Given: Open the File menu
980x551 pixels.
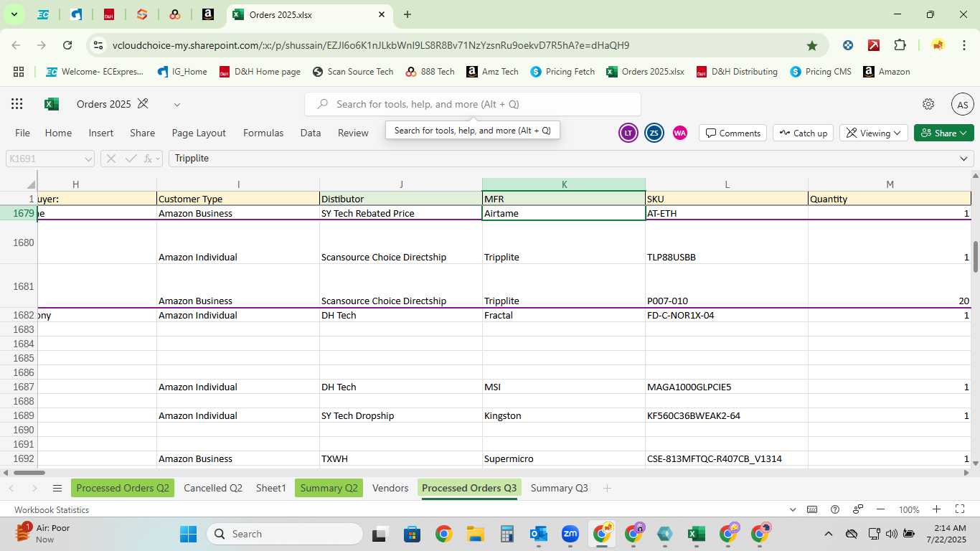Looking at the screenshot, I should pyautogui.click(x=23, y=133).
